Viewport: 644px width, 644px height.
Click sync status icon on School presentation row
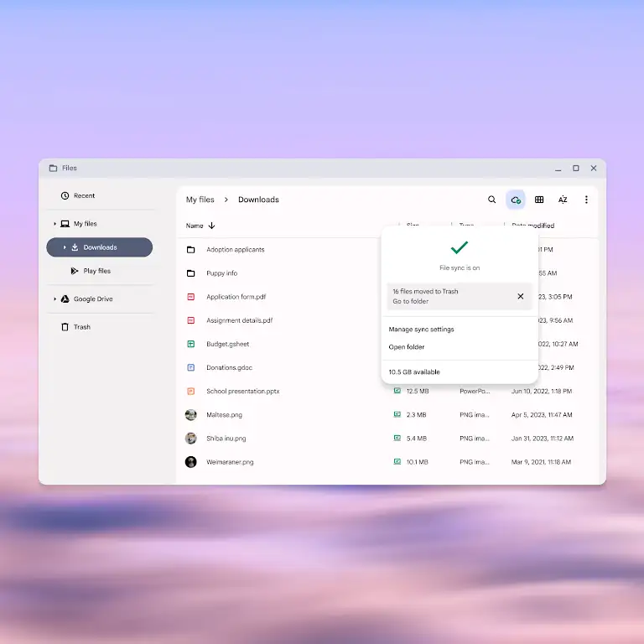[x=397, y=391]
